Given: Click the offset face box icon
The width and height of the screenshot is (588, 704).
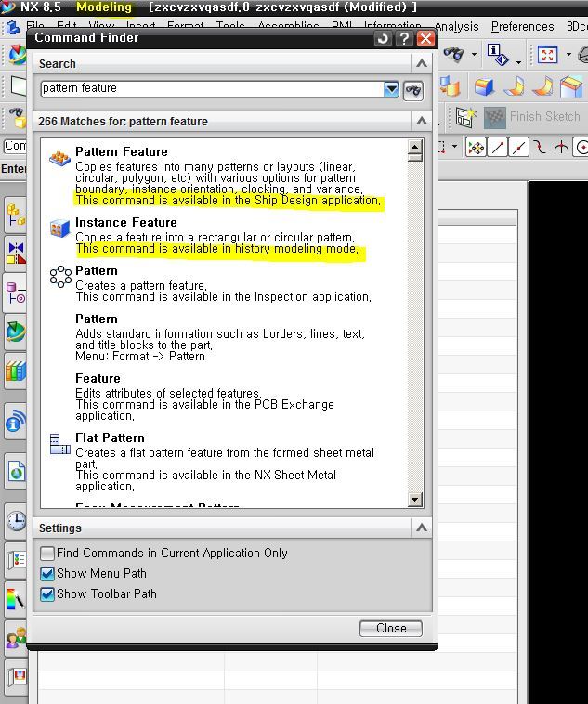Looking at the screenshot, I should click(571, 86).
